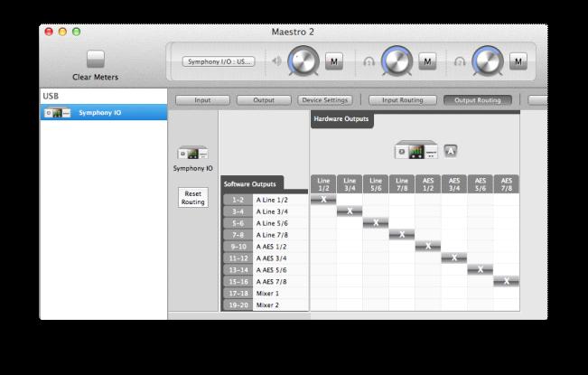
Task: Mute headphone 2 output
Action: coord(518,61)
